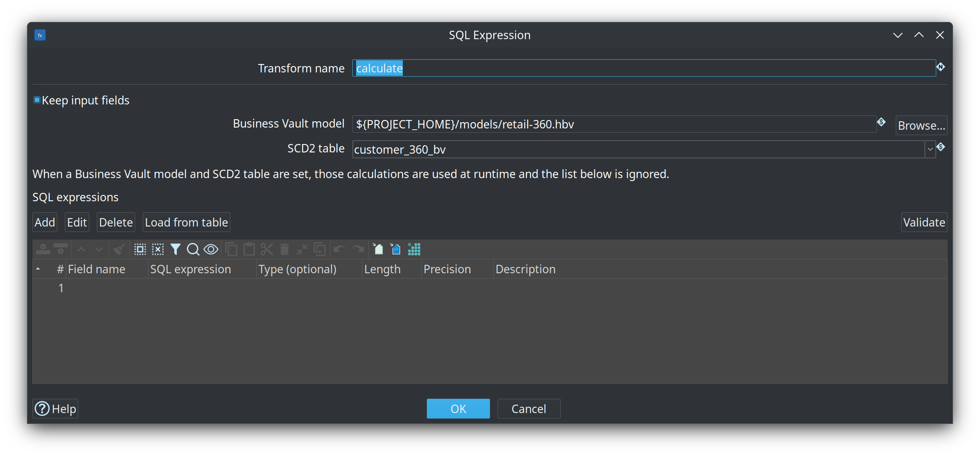Click the Add button

[x=45, y=222]
